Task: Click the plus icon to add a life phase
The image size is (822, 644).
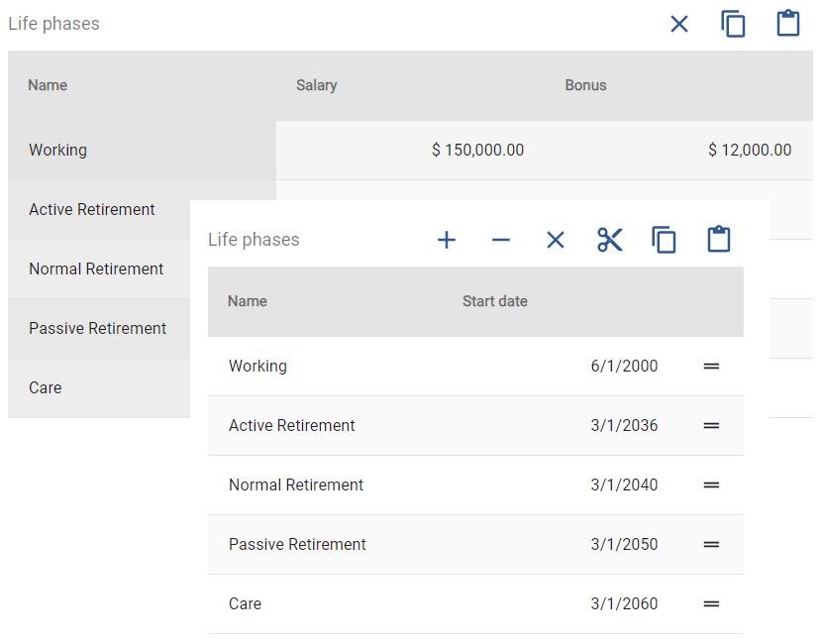Action: pos(447,240)
